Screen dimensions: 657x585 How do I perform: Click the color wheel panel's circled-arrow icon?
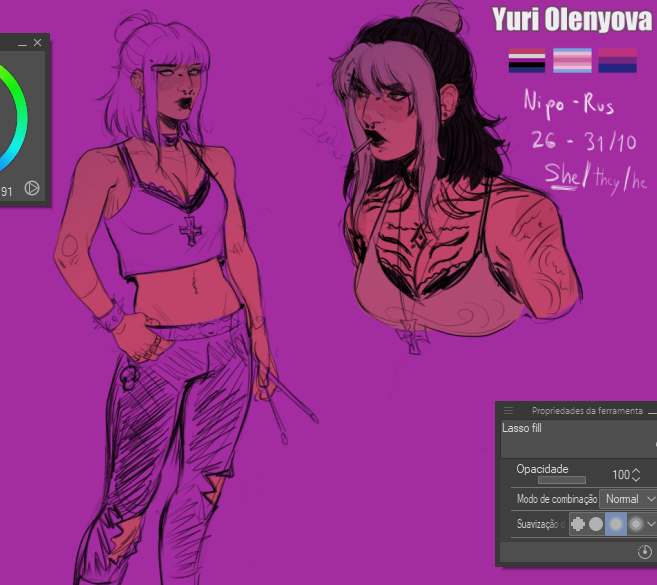(x=31, y=187)
